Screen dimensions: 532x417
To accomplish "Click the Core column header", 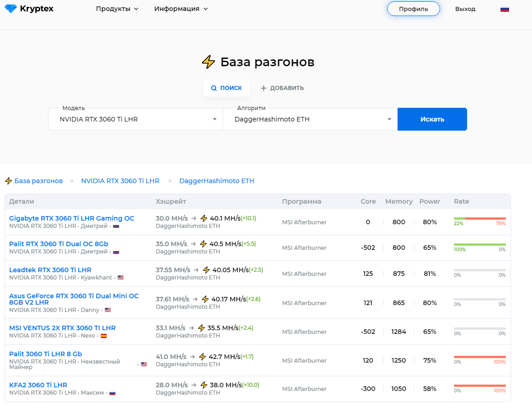I will click(368, 201).
